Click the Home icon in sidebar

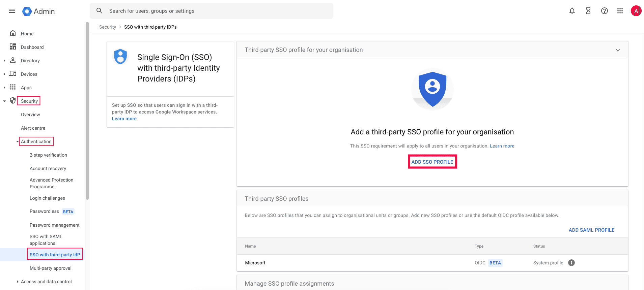[x=13, y=33]
